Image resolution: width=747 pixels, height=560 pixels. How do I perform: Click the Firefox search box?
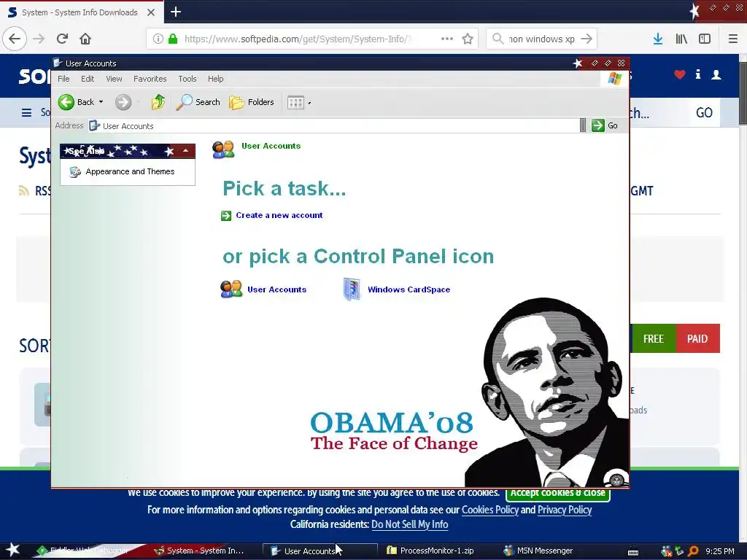542,39
